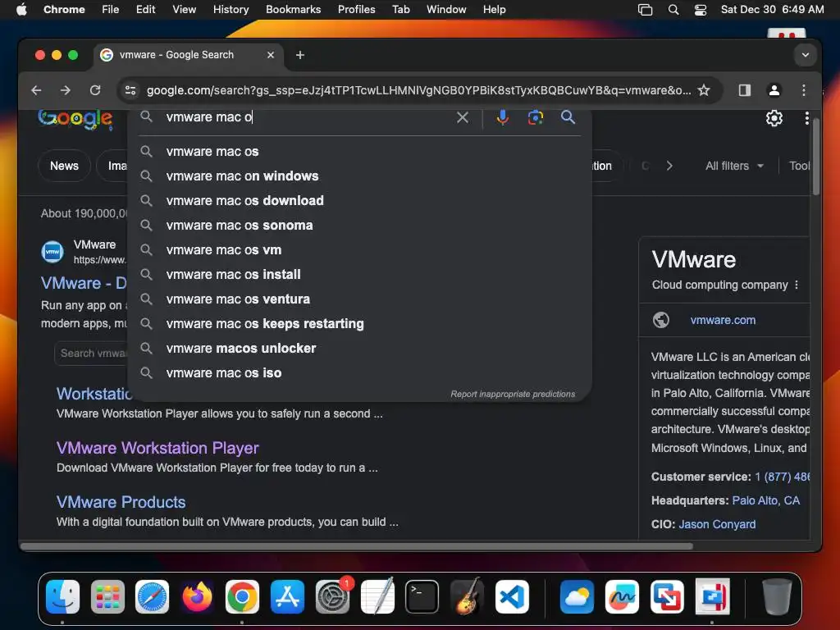Click the Chrome forward arrow button

[66, 90]
